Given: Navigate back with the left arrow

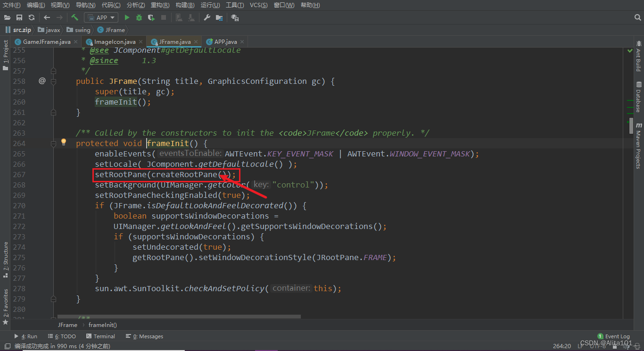Looking at the screenshot, I should pos(47,17).
